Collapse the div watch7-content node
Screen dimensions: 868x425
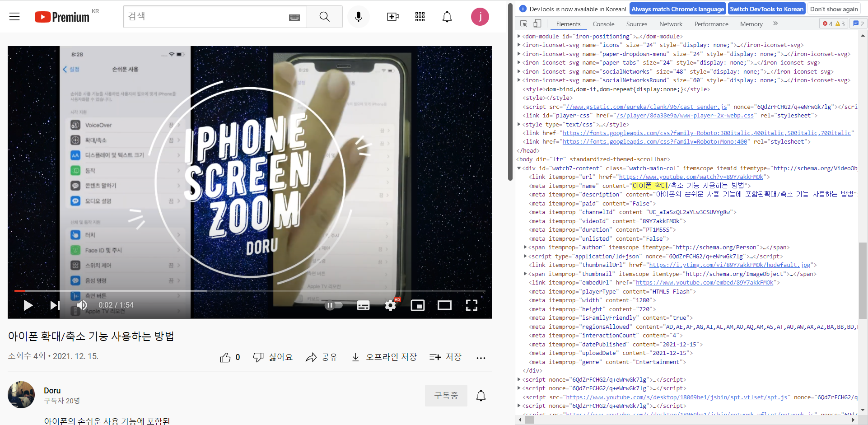(519, 168)
